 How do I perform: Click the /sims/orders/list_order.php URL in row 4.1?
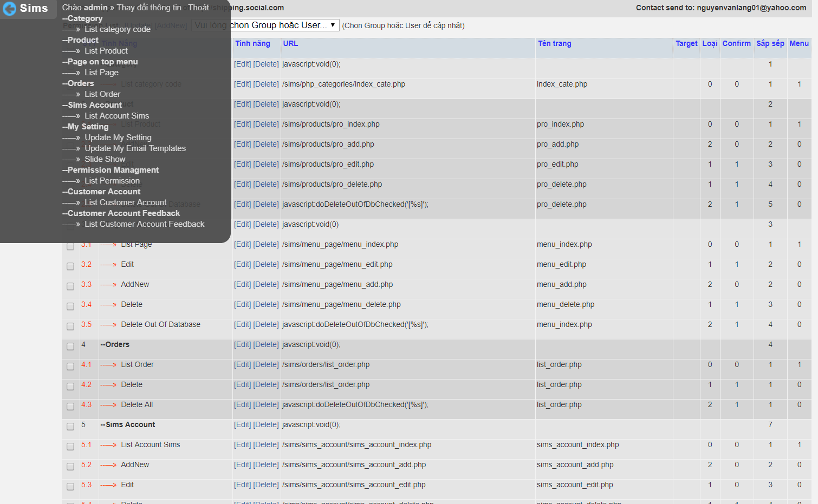326,364
